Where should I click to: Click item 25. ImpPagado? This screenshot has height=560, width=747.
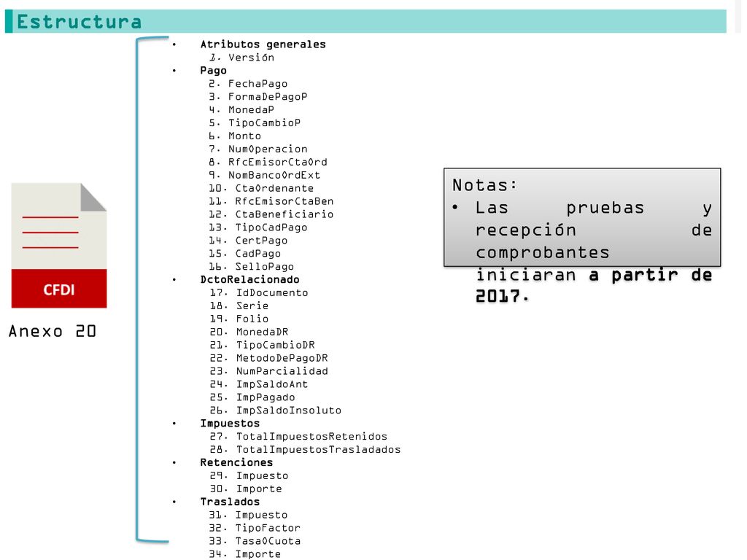(x=252, y=397)
